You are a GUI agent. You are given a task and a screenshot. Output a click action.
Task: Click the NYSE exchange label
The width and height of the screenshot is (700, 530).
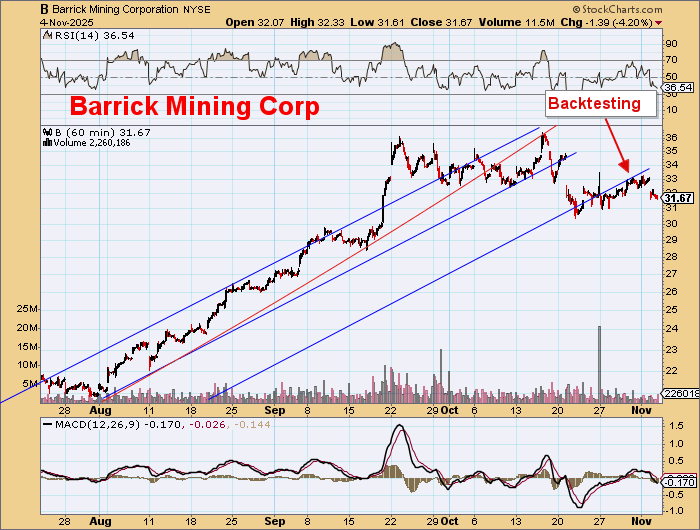[x=197, y=9]
